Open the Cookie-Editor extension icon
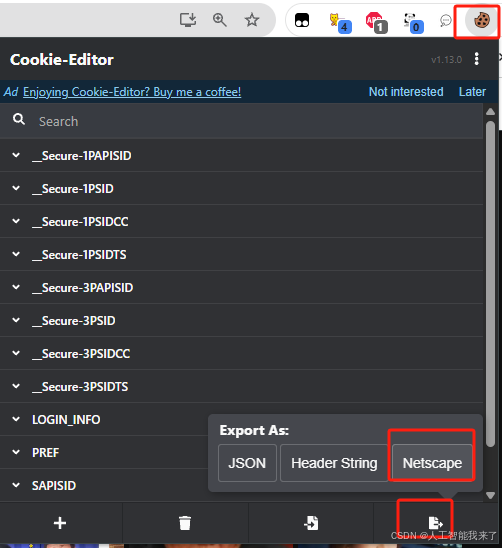Screen dimensions: 502x548 [x=481, y=20]
